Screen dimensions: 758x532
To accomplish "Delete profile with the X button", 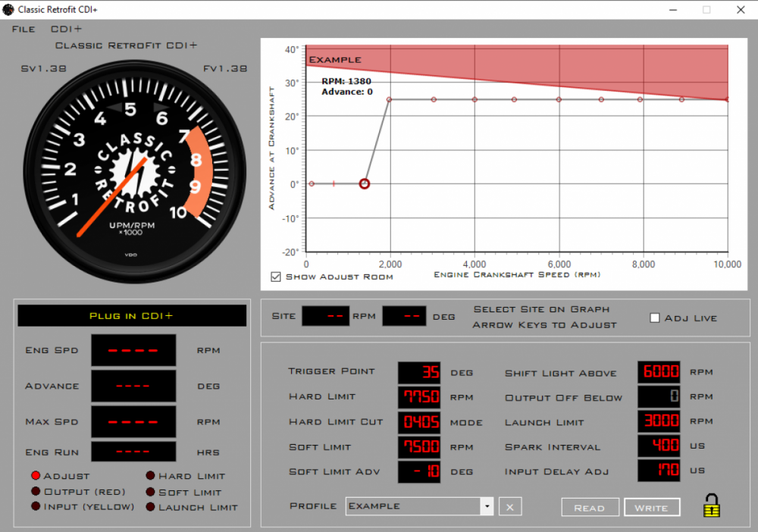I will pos(510,507).
